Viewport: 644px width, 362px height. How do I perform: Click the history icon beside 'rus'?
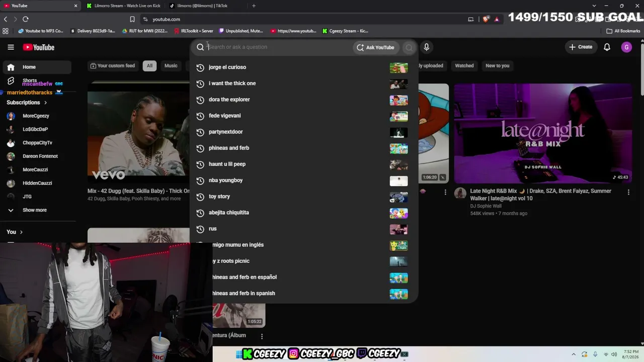(x=200, y=229)
